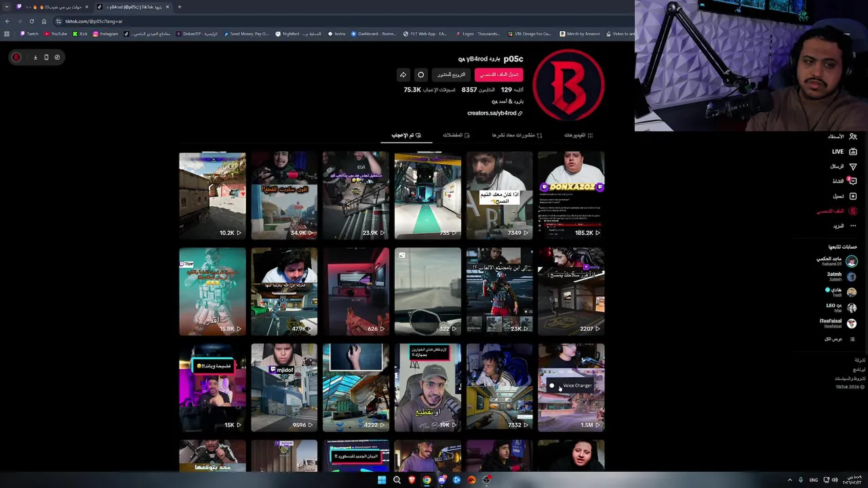The width and height of the screenshot is (868, 488).
Task: Click the Promote post button
Action: 452,75
